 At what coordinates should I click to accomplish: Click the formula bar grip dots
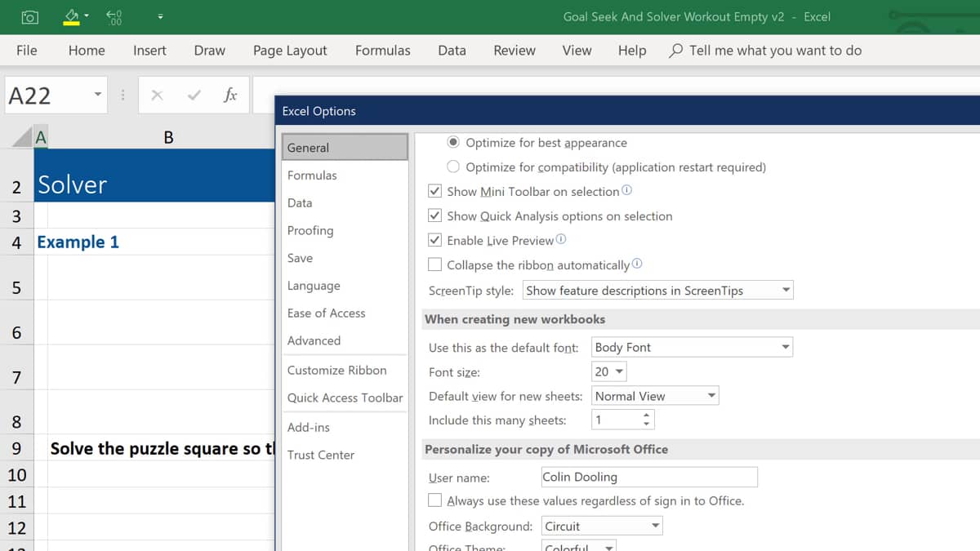(122, 96)
